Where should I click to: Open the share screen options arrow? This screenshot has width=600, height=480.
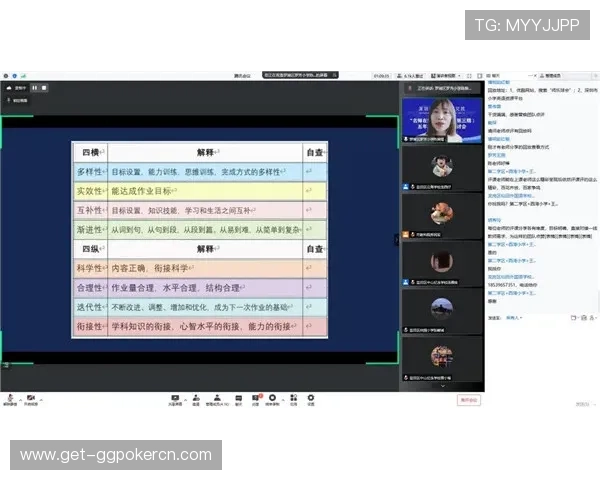186,400
